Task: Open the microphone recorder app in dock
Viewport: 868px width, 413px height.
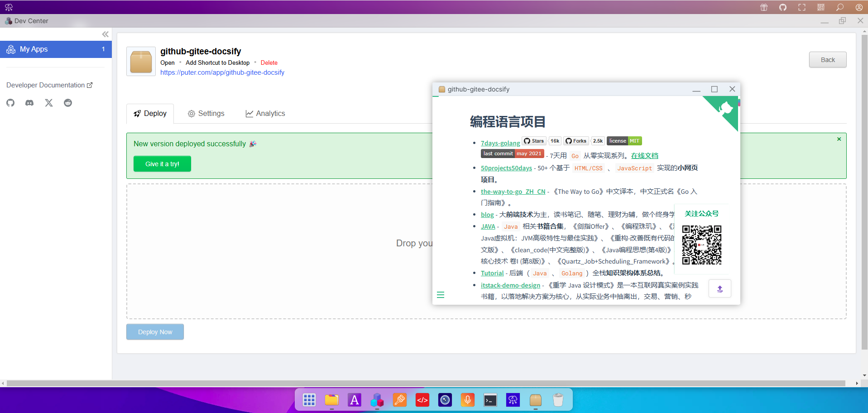Action: [468, 400]
